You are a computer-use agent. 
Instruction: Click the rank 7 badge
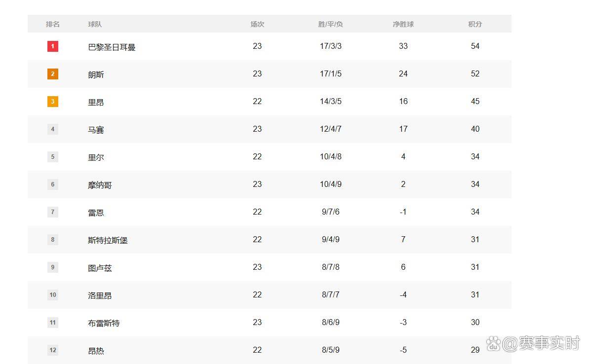point(53,212)
